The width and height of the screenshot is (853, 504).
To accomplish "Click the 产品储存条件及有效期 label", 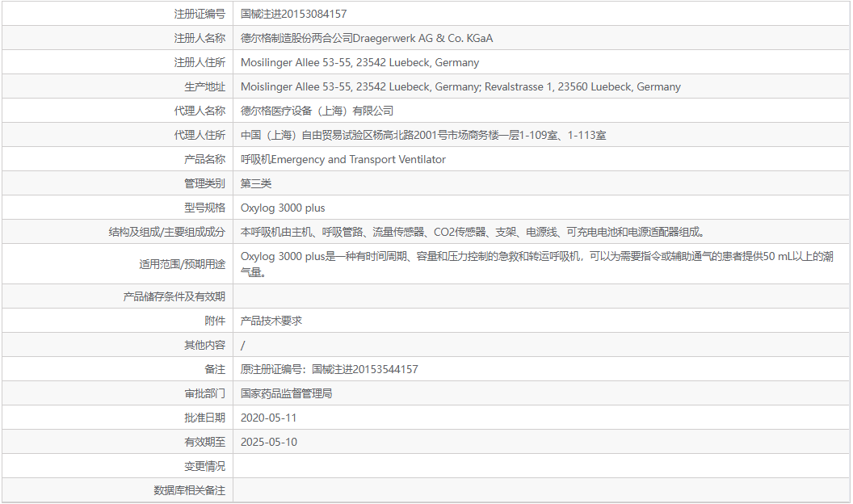I will [x=174, y=296].
